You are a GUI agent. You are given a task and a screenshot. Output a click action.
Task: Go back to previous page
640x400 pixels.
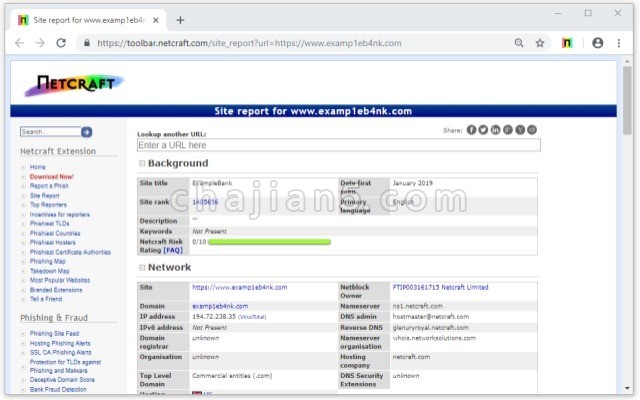pos(19,43)
